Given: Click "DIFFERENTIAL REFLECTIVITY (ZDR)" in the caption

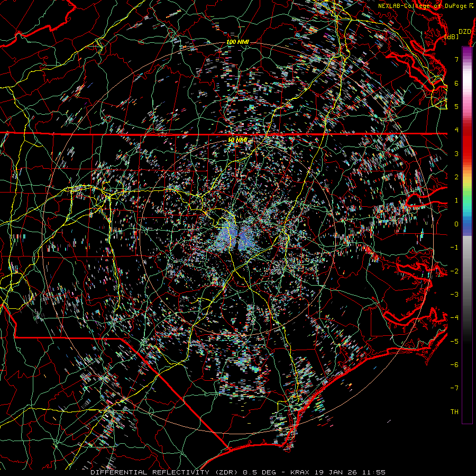Looking at the screenshot, I should [x=165, y=472].
